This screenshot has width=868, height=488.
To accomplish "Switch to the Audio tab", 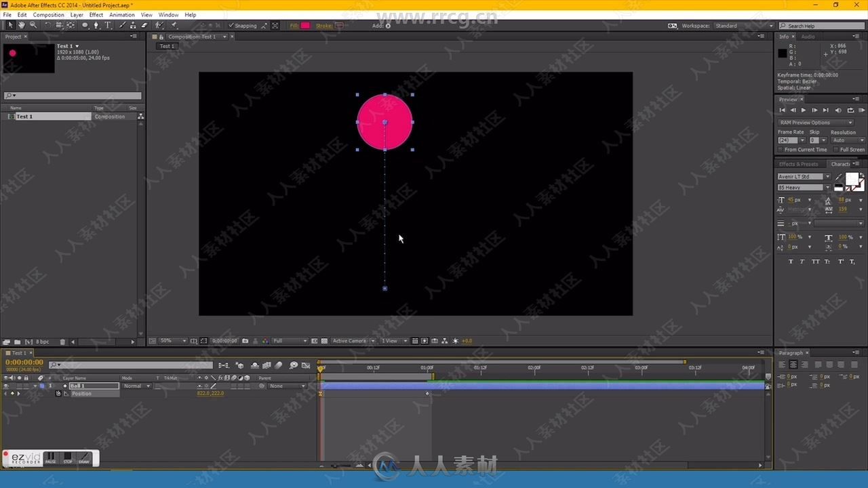I will [808, 37].
